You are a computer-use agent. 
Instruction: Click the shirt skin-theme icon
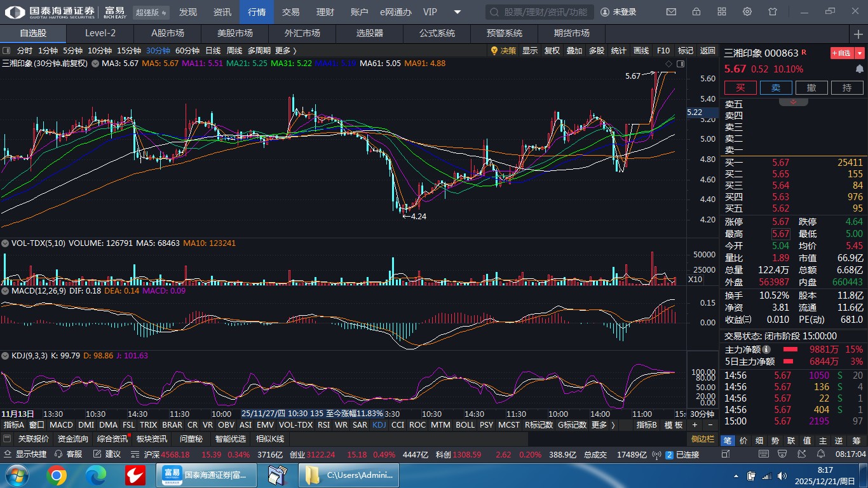pyautogui.click(x=773, y=12)
